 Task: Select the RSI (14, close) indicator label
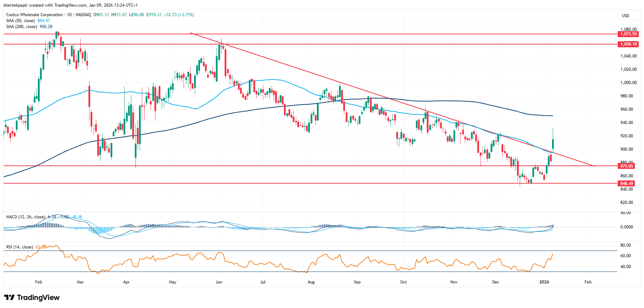20,247
